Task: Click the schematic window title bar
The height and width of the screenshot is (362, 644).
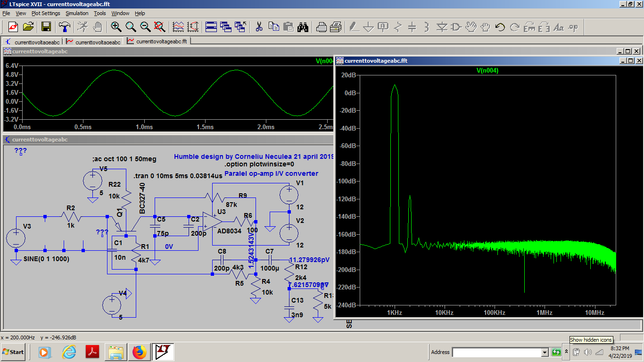Action: tap(168, 140)
